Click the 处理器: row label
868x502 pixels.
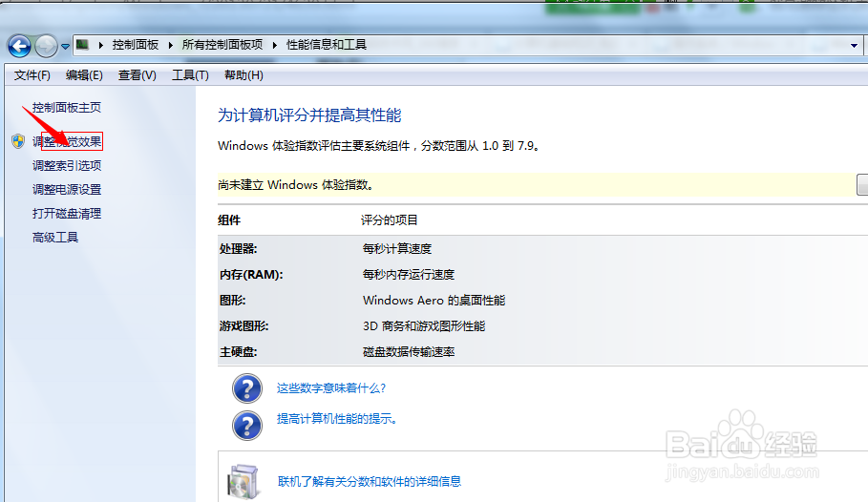point(238,249)
